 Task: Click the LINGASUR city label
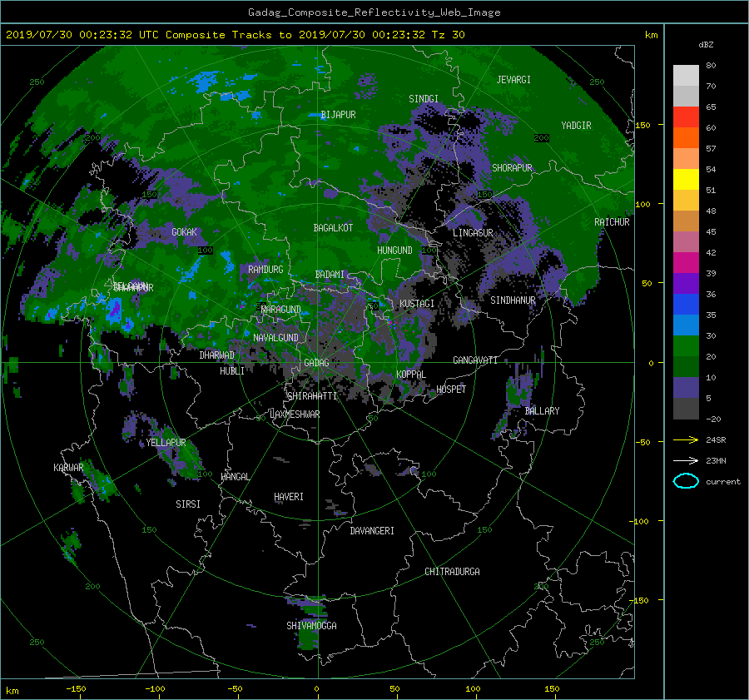point(473,233)
